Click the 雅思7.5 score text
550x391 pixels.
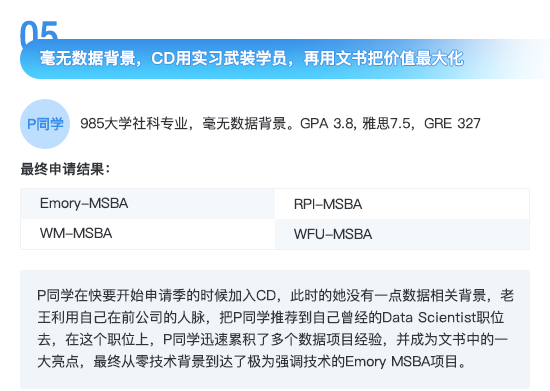(x=386, y=123)
